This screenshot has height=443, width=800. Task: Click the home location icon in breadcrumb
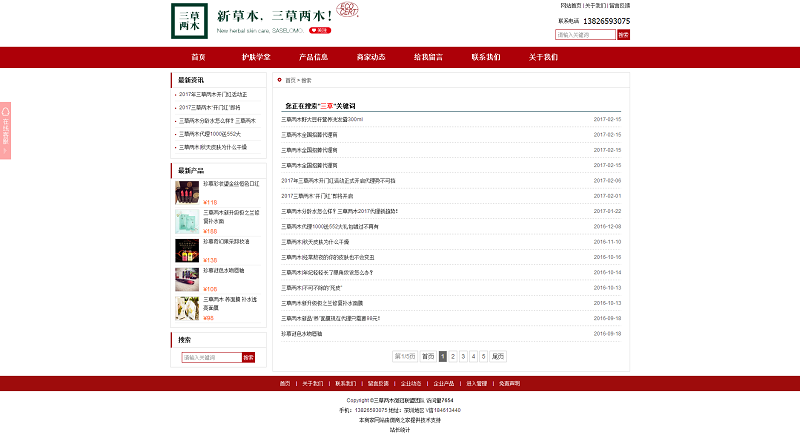pyautogui.click(x=279, y=79)
